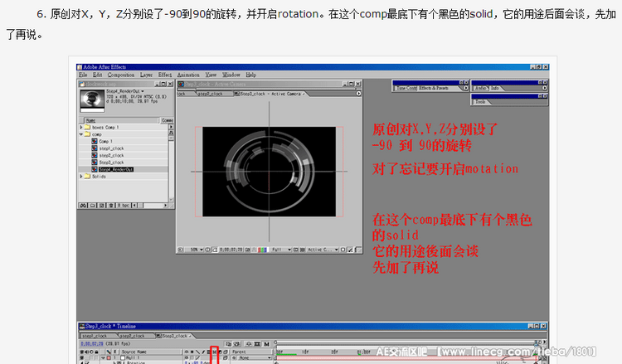
Task: Click the Null 1 layer label color swatch
Action: (x=109, y=357)
